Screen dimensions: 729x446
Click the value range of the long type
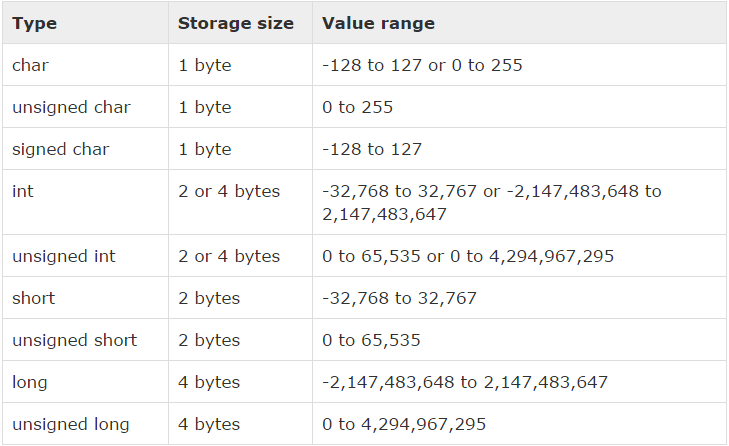(x=465, y=382)
